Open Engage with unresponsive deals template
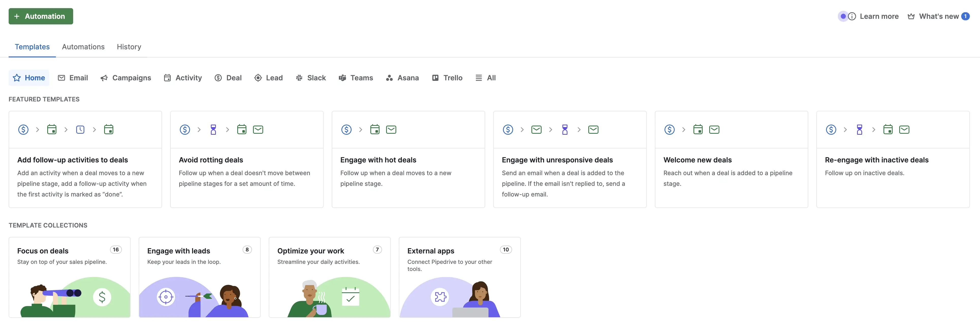Viewport: 980px width, 333px height. [570, 160]
